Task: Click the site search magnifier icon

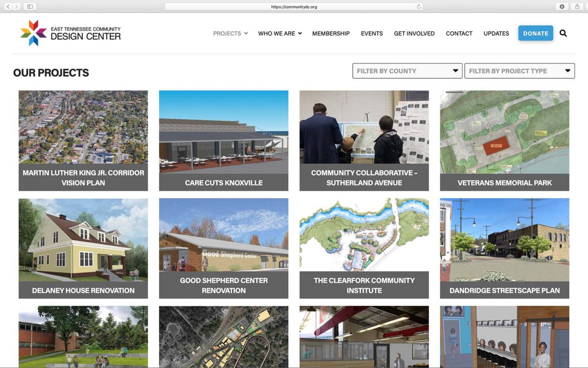Action: tap(563, 33)
